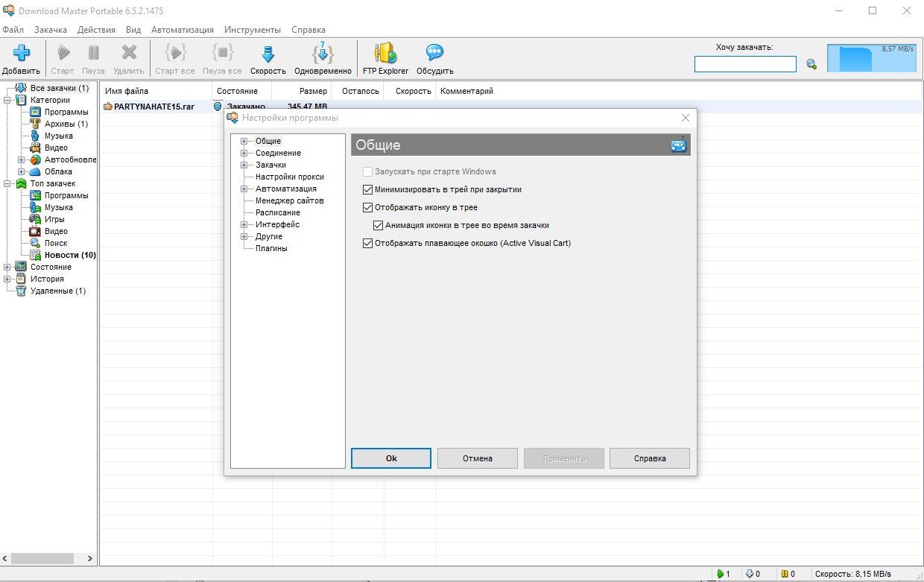Image resolution: width=924 pixels, height=582 pixels.
Task: Expand the Общие node in settings tree
Action: click(x=244, y=141)
